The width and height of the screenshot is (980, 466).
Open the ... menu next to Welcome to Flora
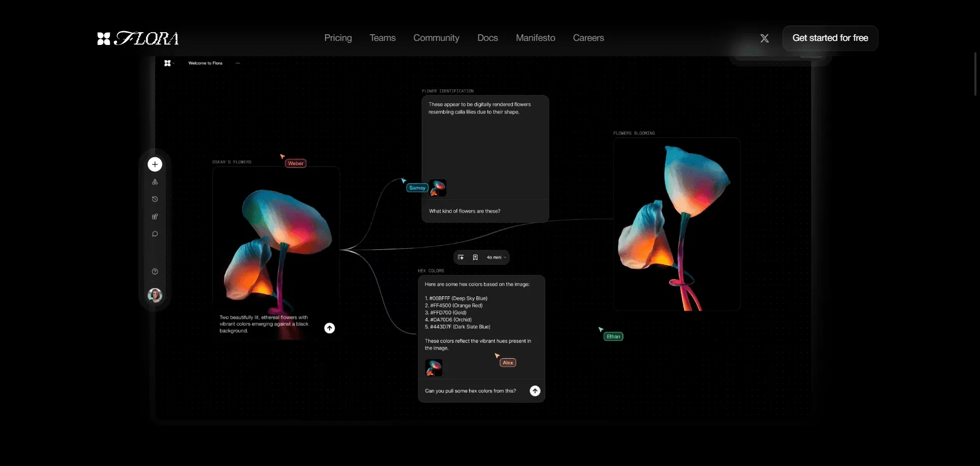point(238,63)
